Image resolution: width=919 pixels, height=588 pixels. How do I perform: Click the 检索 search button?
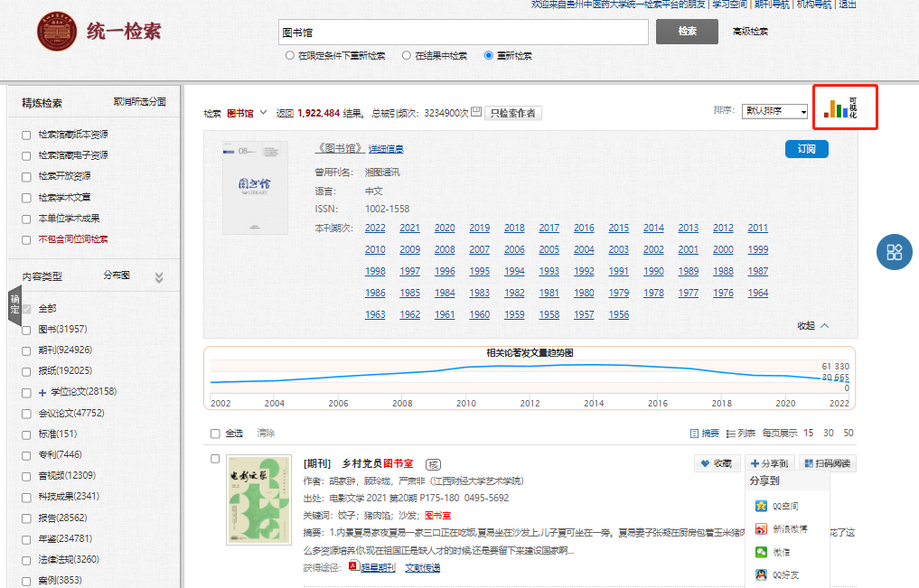(x=688, y=32)
